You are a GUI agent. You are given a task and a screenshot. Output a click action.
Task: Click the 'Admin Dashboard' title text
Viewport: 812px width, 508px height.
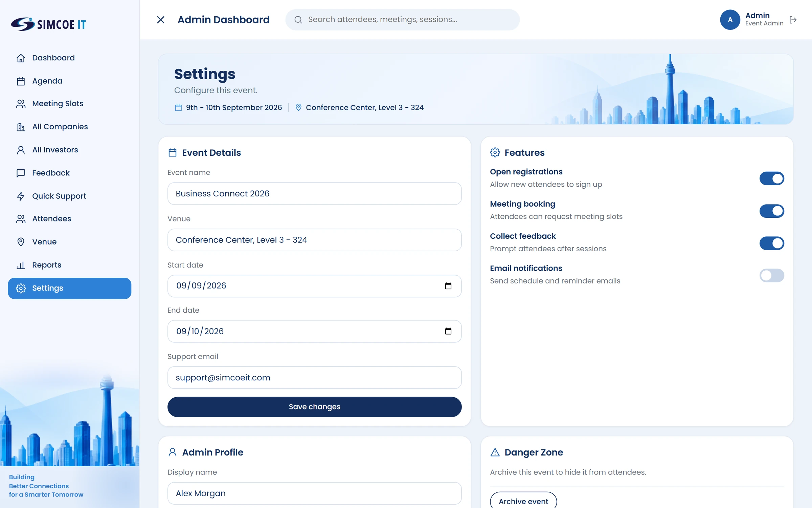[x=224, y=20]
